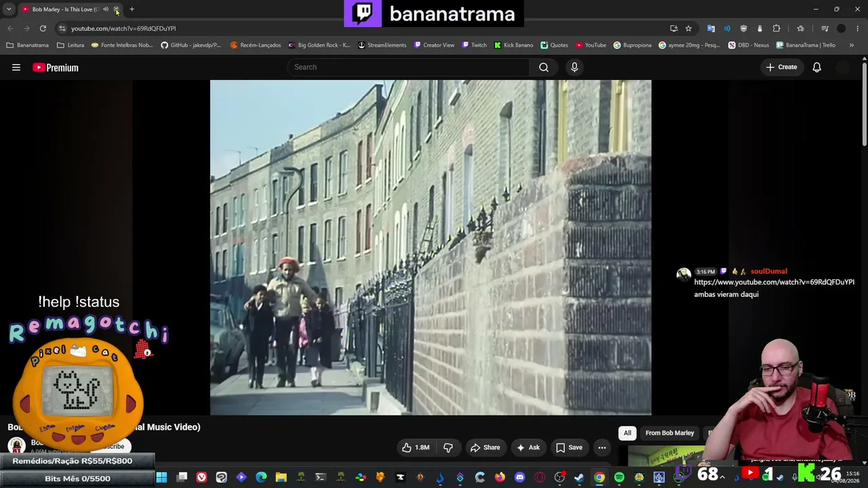
Task: Click the YouTube search magnifier button
Action: coord(544,67)
